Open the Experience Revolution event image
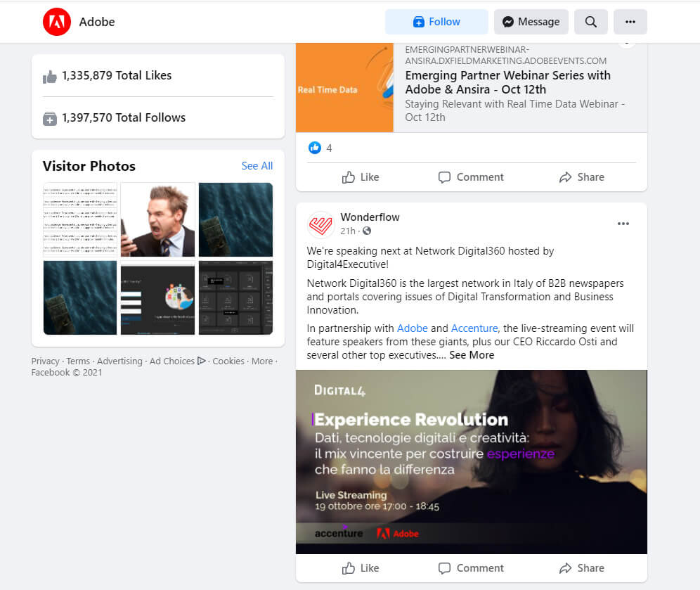This screenshot has height=590, width=700. click(471, 461)
